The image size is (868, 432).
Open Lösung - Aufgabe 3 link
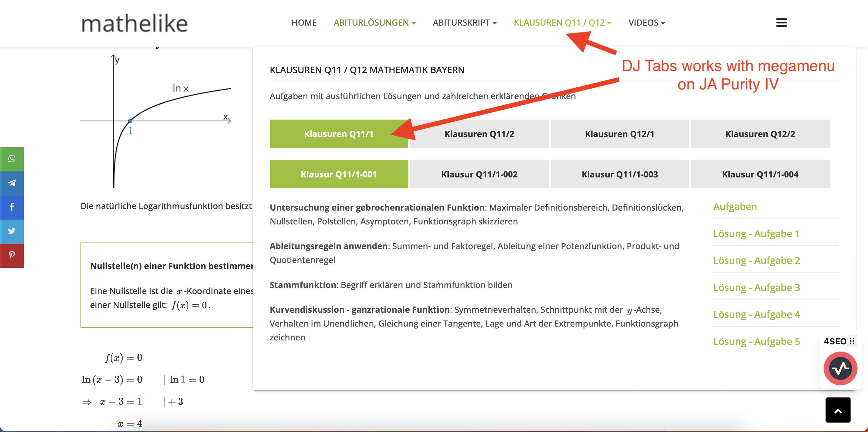click(756, 288)
